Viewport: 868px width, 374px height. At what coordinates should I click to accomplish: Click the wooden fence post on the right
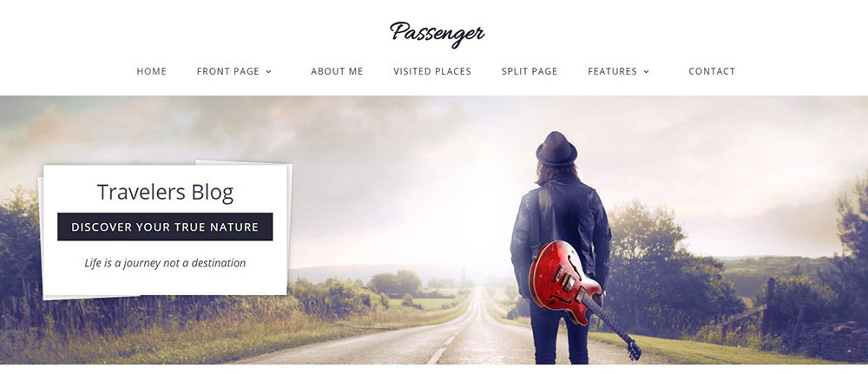click(x=768, y=307)
